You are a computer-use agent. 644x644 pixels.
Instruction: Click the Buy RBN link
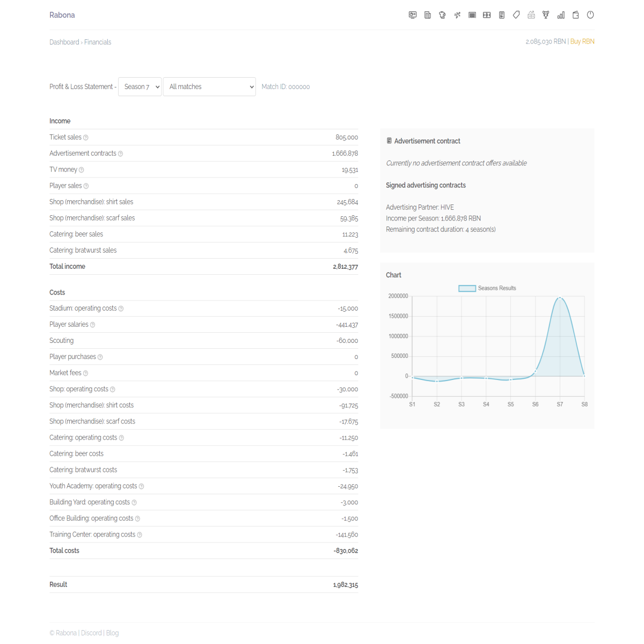(x=582, y=41)
